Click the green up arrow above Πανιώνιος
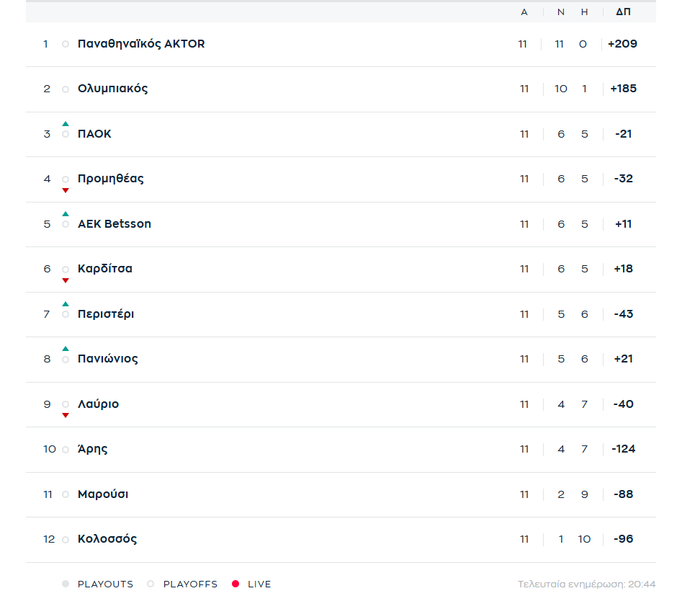This screenshot has width=700, height=596. click(x=66, y=349)
